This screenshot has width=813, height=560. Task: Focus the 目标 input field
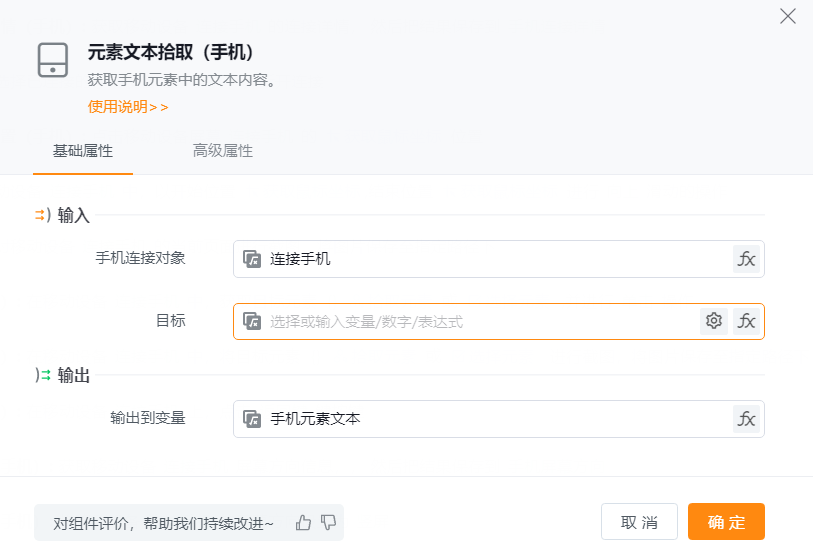click(480, 321)
